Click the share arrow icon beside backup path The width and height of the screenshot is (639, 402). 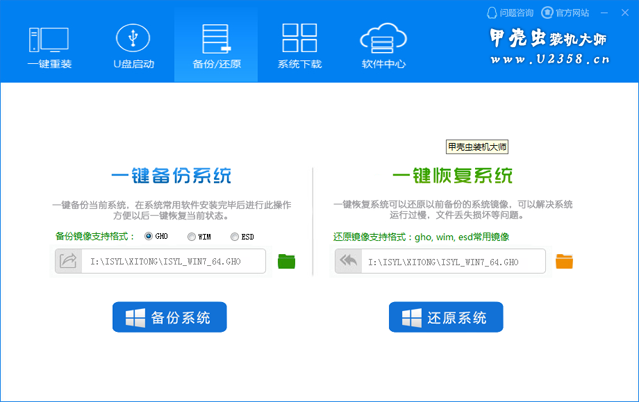[x=68, y=261]
